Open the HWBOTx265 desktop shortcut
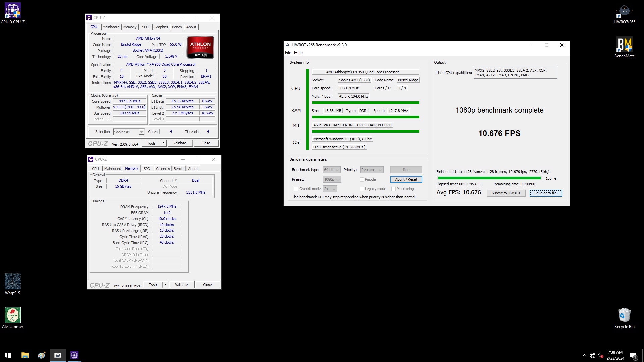Viewport: 644px width, 362px height. [624, 13]
